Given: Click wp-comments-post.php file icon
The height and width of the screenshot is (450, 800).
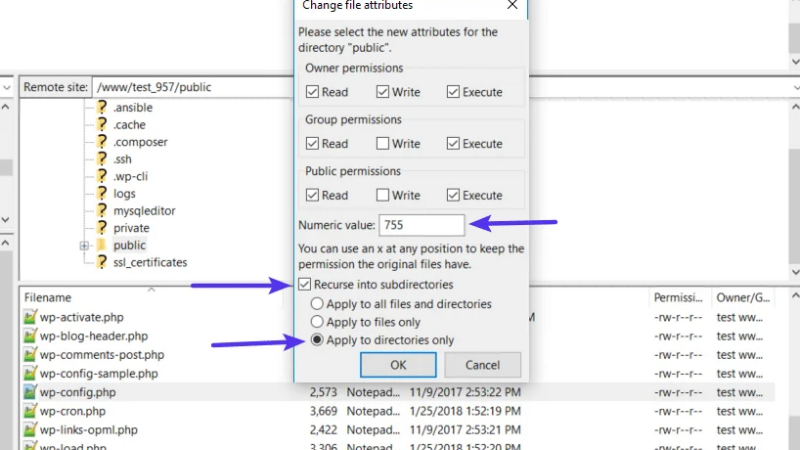Looking at the screenshot, I should point(30,355).
